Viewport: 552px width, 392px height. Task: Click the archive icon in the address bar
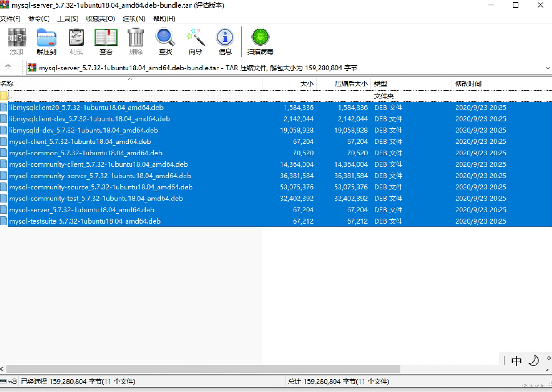pos(32,68)
